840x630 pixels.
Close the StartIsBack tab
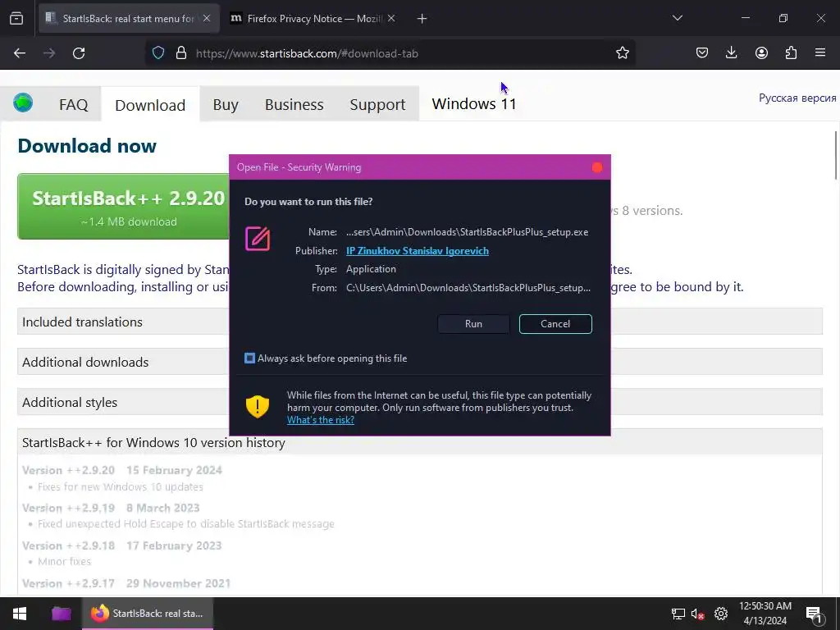point(207,19)
